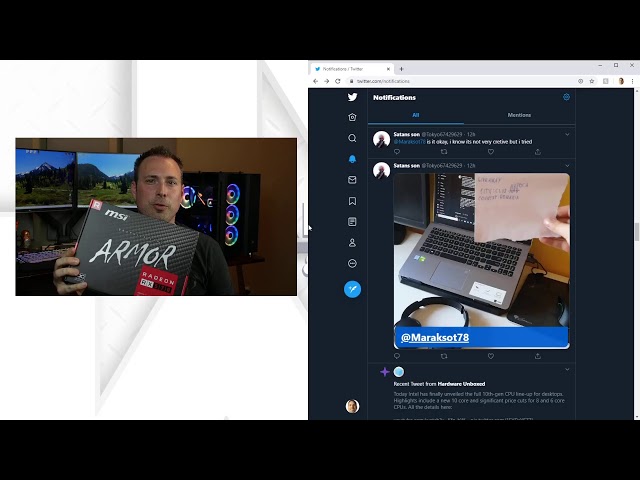Retweet the laptop photo tweet
Image resolution: width=640 pixels, height=480 pixels.
pyautogui.click(x=444, y=356)
